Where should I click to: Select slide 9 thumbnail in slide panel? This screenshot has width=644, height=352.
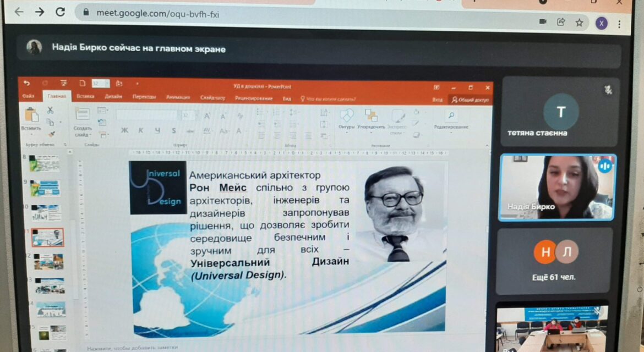(46, 188)
